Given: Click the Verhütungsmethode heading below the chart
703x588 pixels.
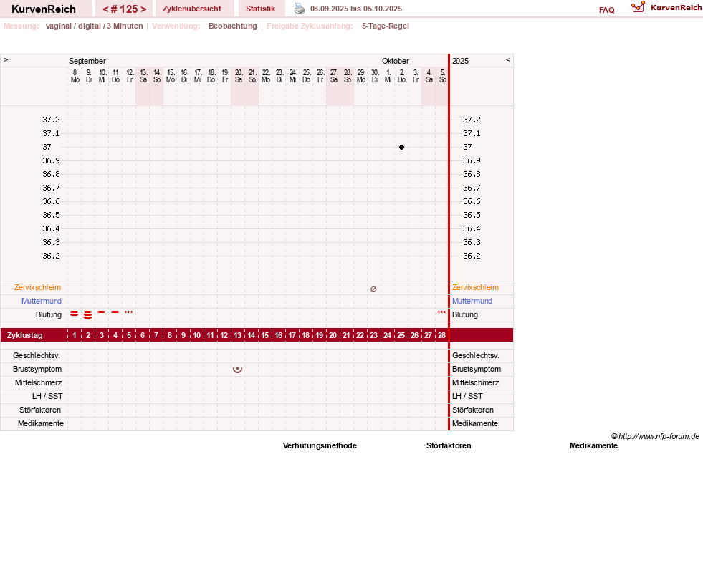Looking at the screenshot, I should click(320, 445).
